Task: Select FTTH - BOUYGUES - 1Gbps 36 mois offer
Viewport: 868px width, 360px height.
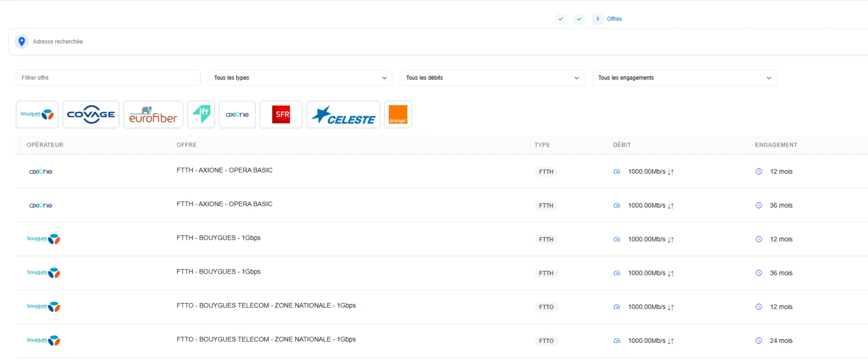Action: (x=219, y=272)
